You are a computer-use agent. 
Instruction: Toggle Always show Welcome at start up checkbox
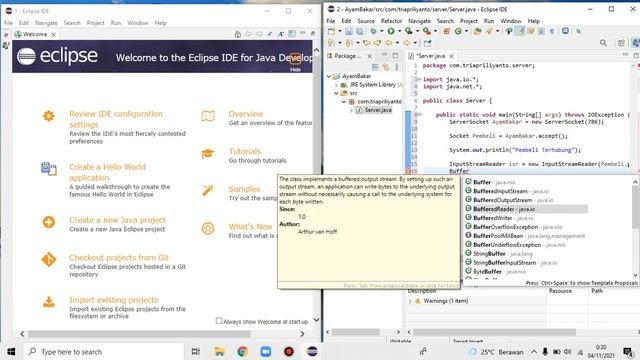point(219,321)
